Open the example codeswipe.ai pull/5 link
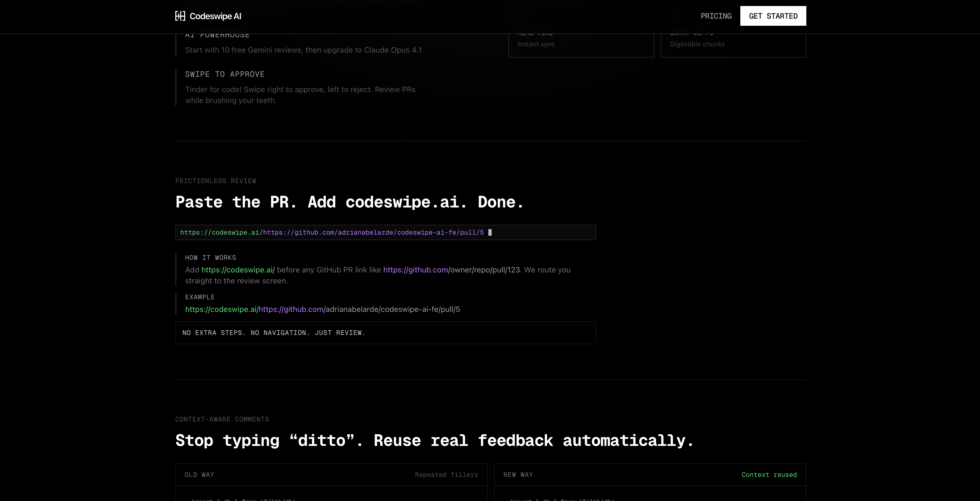980x501 pixels. click(323, 309)
